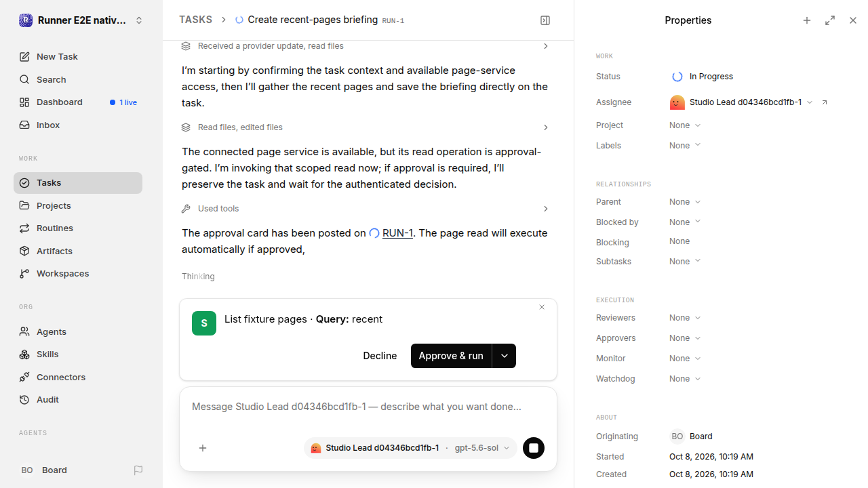Click the plus icon in Properties header
This screenshot has width=868, height=488.
[x=807, y=20]
